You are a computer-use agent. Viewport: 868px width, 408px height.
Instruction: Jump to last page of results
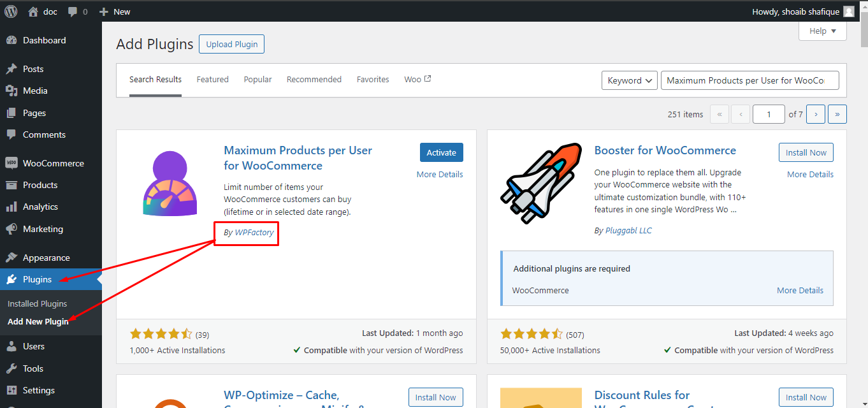coord(837,114)
